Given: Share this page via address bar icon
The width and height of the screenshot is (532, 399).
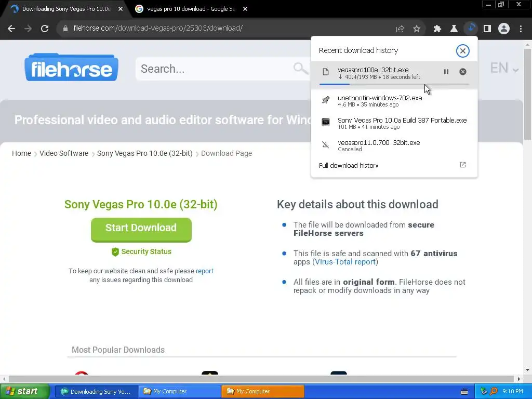Looking at the screenshot, I should click(400, 29).
